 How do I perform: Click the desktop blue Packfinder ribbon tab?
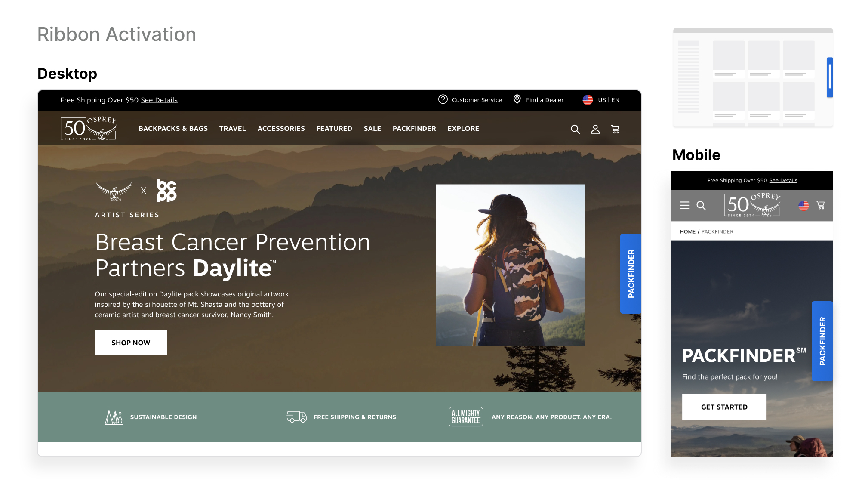pyautogui.click(x=631, y=274)
